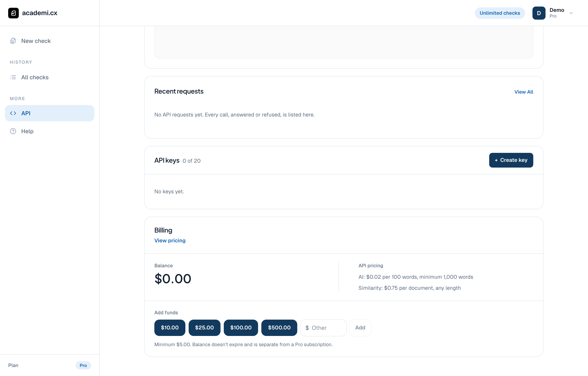
Task: Expand the Demo account menu chevron
Action: 571,13
